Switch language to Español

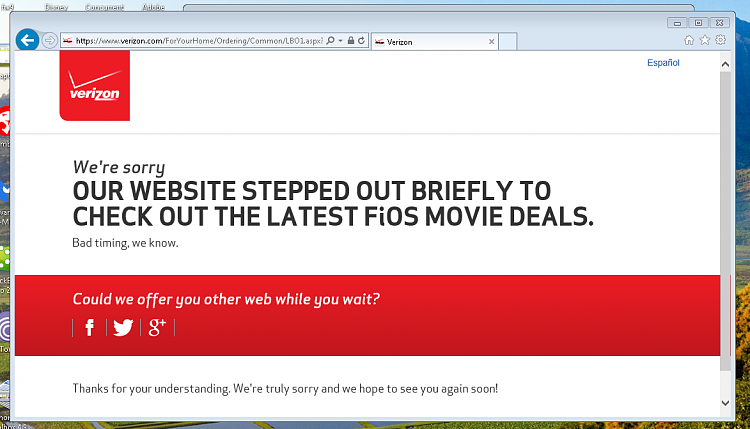click(x=663, y=63)
